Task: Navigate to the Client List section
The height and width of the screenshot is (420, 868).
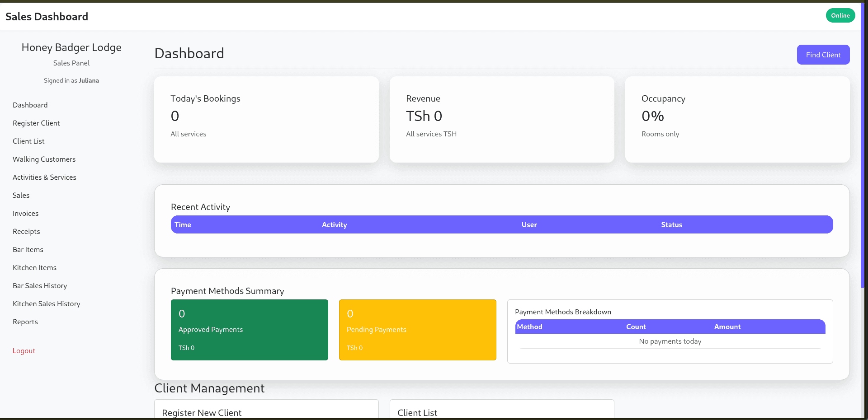Action: (28, 141)
